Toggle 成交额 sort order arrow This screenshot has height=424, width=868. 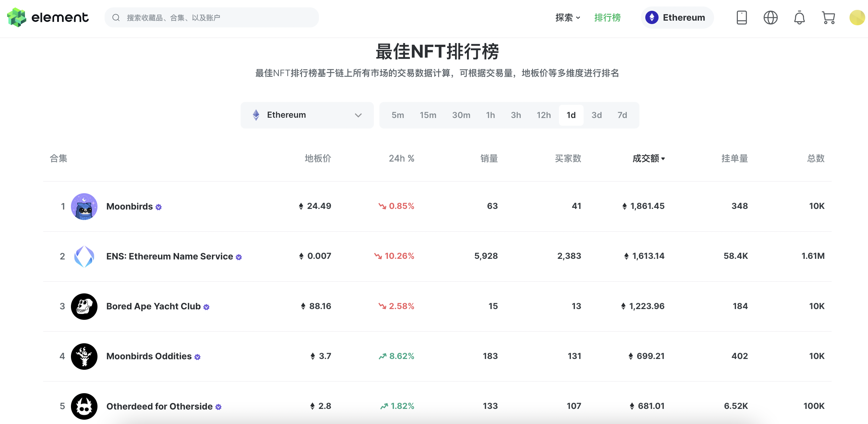[663, 159]
